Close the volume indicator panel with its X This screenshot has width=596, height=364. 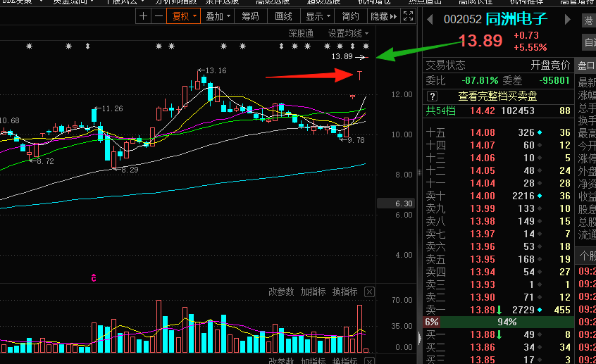[x=369, y=291]
